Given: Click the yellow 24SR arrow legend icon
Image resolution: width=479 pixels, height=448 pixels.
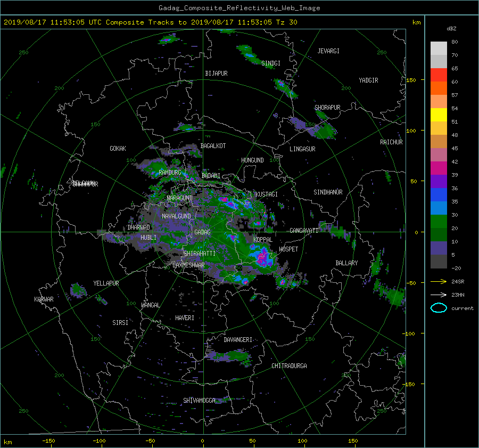Looking at the screenshot, I should click(439, 281).
